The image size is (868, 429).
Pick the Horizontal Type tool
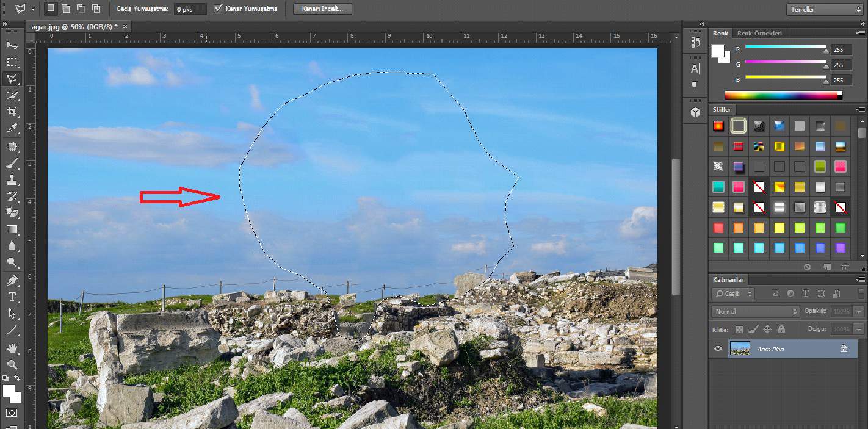(x=12, y=297)
